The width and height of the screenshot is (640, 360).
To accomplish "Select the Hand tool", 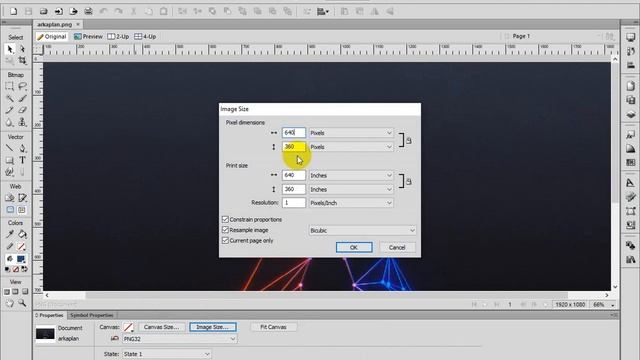I will coord(10,303).
